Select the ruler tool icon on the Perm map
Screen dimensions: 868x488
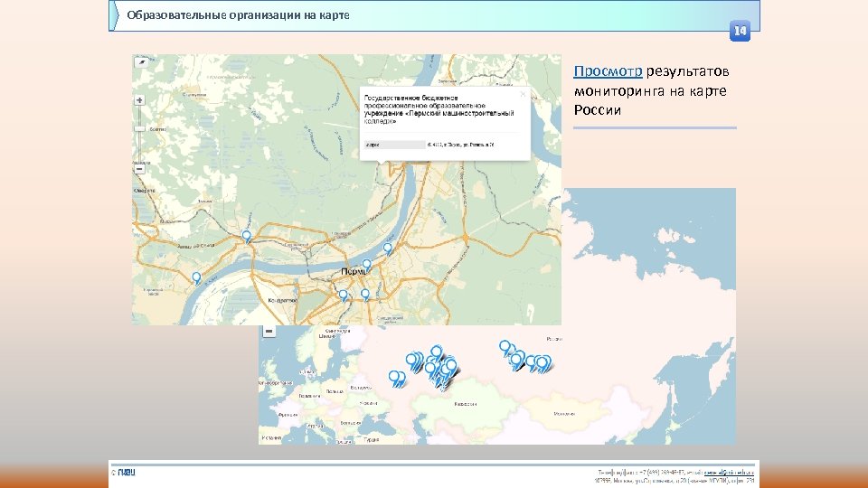coord(141,62)
